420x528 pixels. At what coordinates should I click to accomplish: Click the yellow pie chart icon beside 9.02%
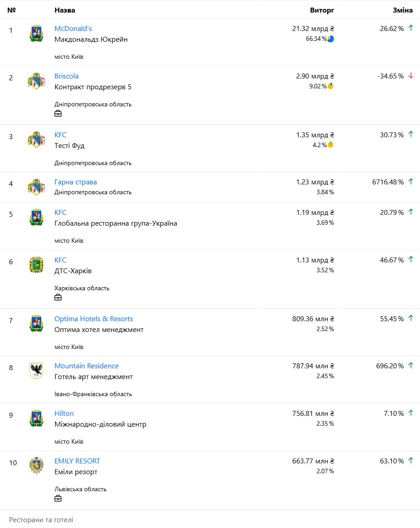coord(331,86)
